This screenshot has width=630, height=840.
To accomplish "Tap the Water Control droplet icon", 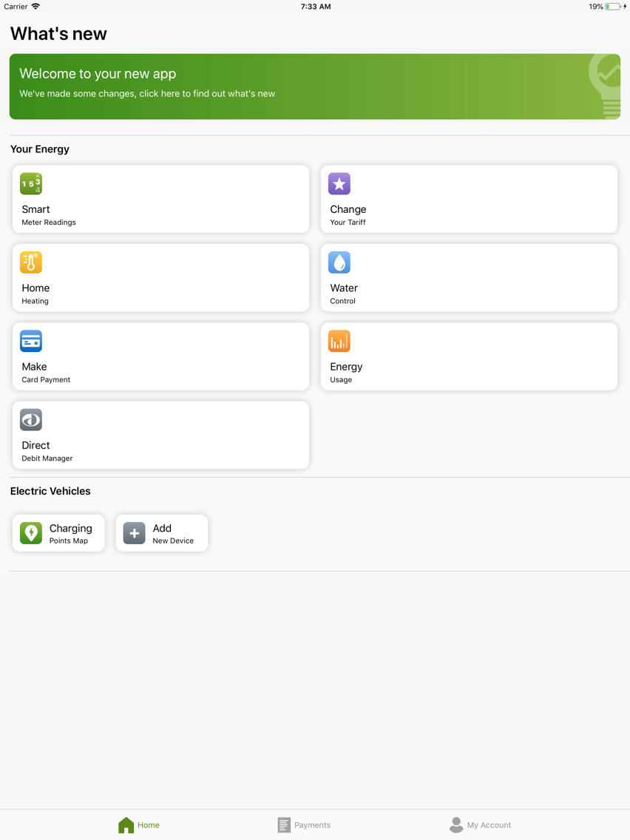I will (x=339, y=262).
